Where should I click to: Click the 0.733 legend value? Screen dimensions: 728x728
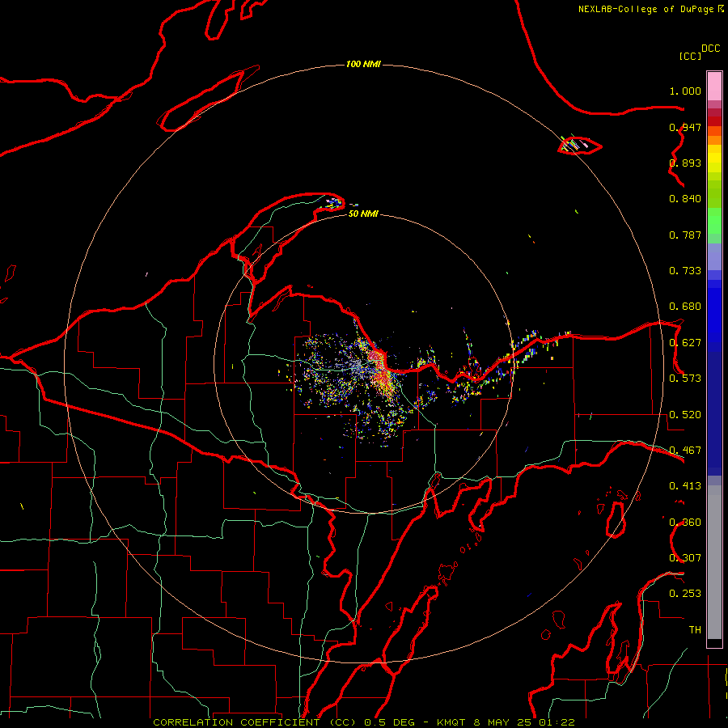coord(685,271)
